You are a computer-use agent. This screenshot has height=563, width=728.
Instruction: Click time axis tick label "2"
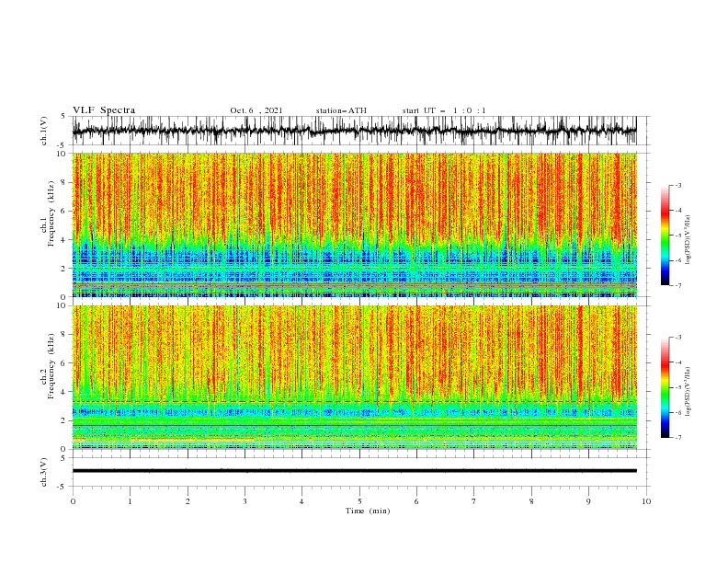coord(188,501)
